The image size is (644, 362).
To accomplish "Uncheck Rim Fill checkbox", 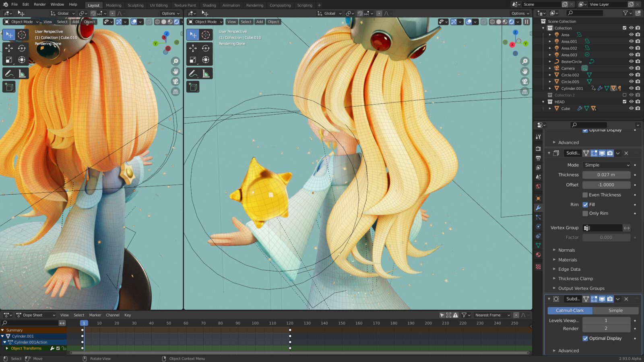I will (x=585, y=205).
